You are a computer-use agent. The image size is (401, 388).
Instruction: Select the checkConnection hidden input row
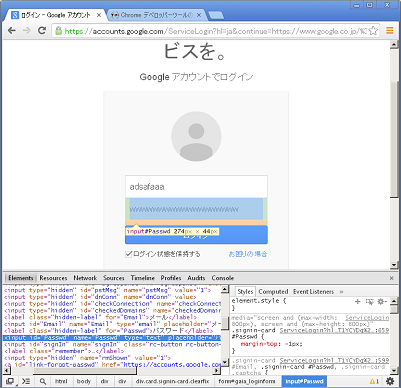112,304
